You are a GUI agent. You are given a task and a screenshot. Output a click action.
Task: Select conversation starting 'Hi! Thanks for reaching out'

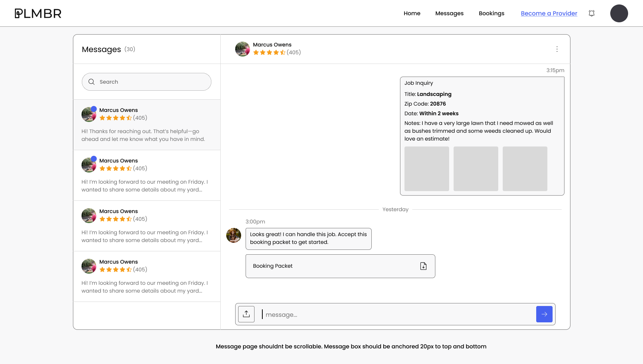click(147, 125)
